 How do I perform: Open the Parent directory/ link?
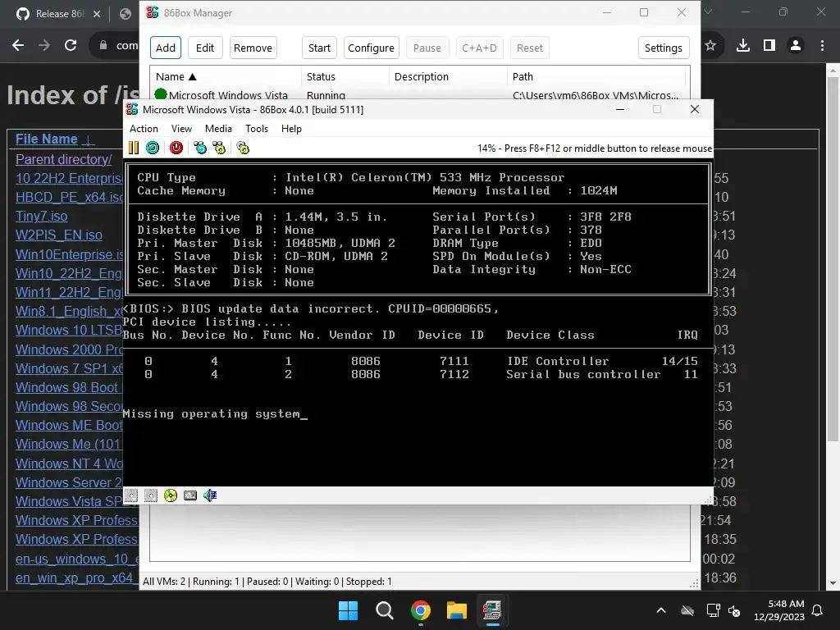point(64,159)
